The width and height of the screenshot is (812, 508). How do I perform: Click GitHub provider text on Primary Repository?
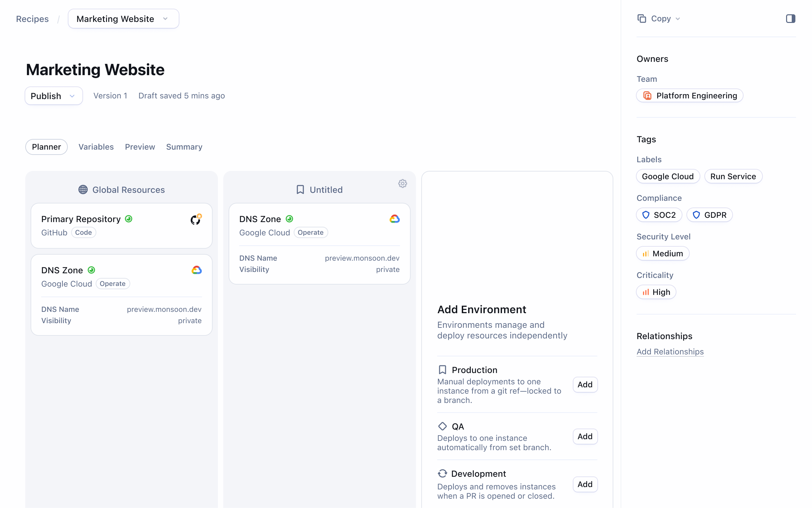click(54, 232)
